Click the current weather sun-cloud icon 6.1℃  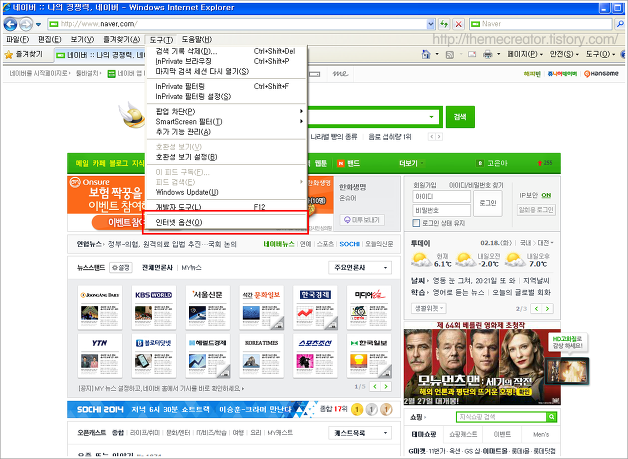(x=421, y=260)
